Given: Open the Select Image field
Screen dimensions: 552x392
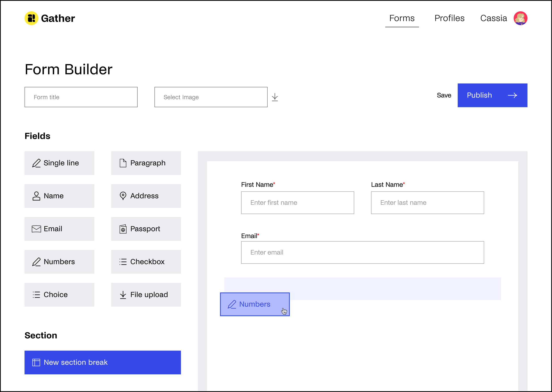Looking at the screenshot, I should point(211,97).
